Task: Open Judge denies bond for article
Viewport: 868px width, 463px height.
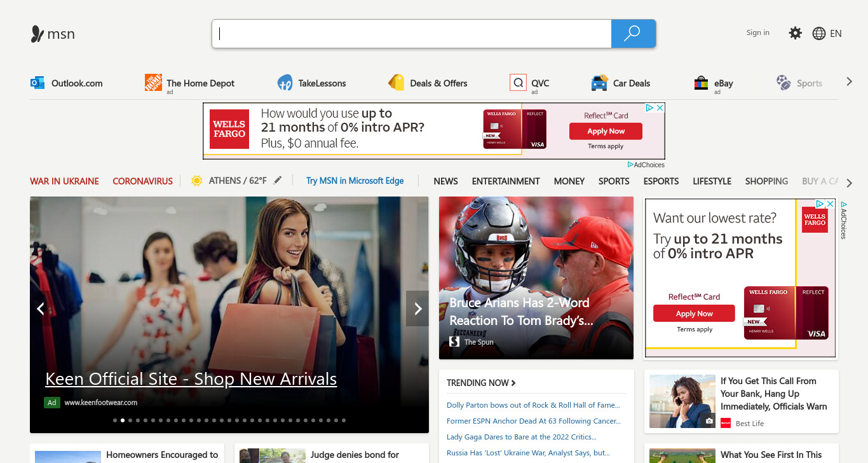Action: 355,455
